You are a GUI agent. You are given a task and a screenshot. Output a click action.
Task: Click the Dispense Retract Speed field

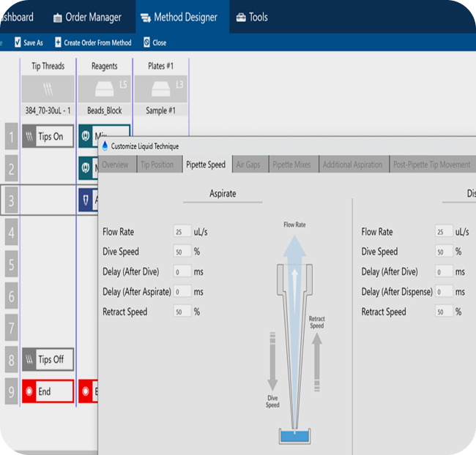click(x=442, y=312)
